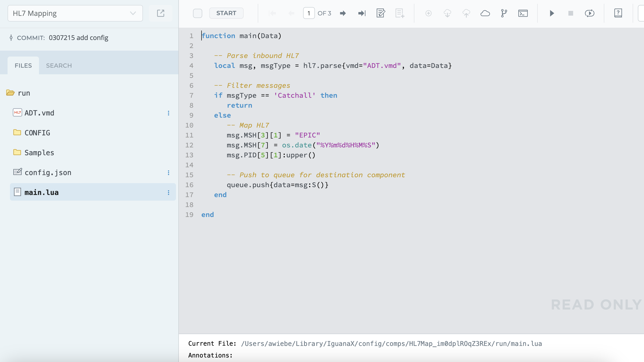Toggle the checkbox beside START
644x362 pixels.
[197, 13]
